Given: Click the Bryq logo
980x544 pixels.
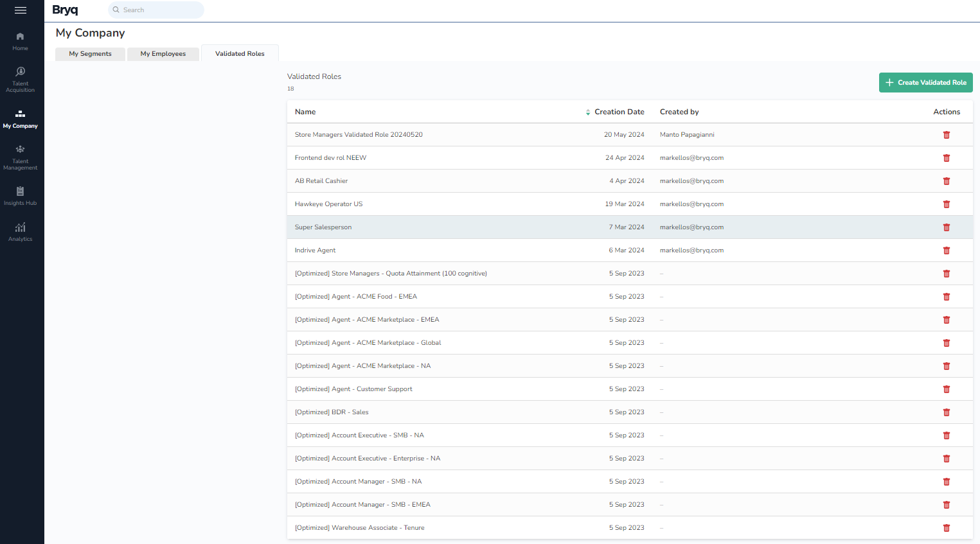Looking at the screenshot, I should point(65,10).
